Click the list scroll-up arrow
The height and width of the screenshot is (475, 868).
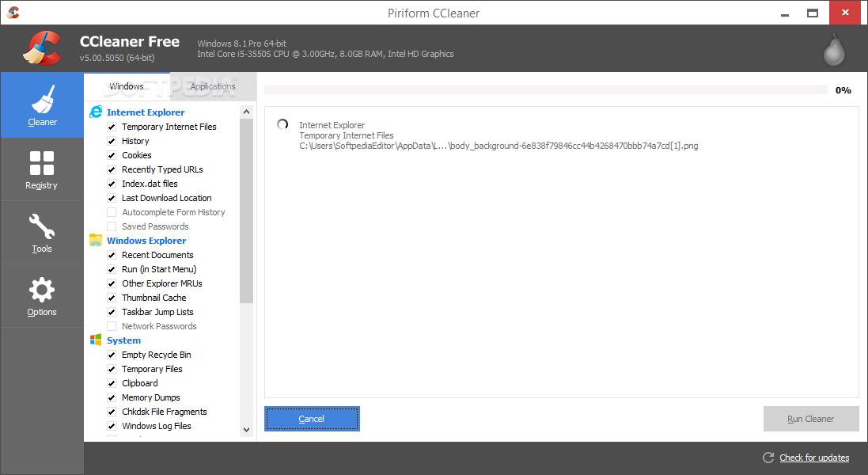(x=246, y=112)
